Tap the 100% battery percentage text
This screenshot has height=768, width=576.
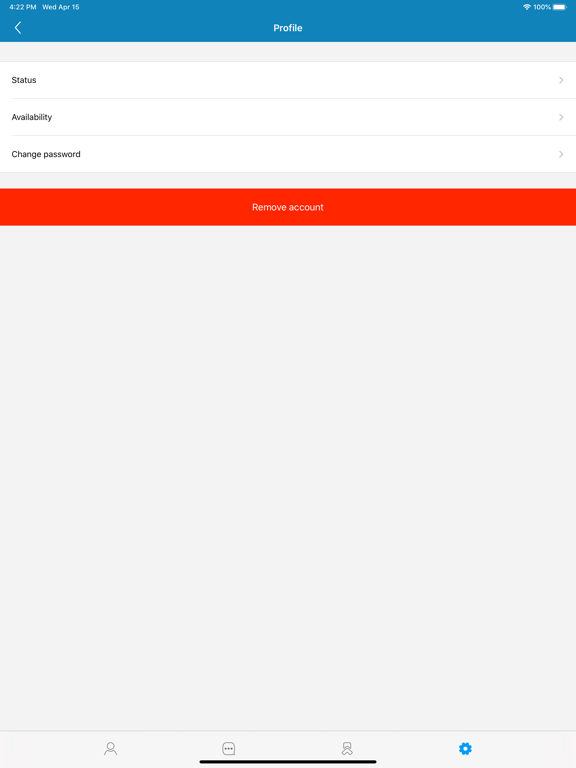pos(542,7)
